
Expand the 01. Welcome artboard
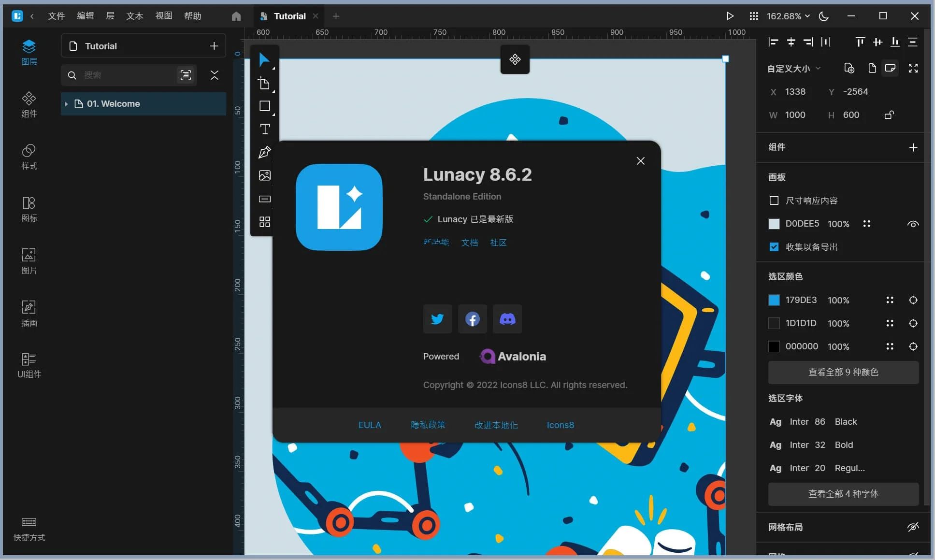tap(66, 104)
